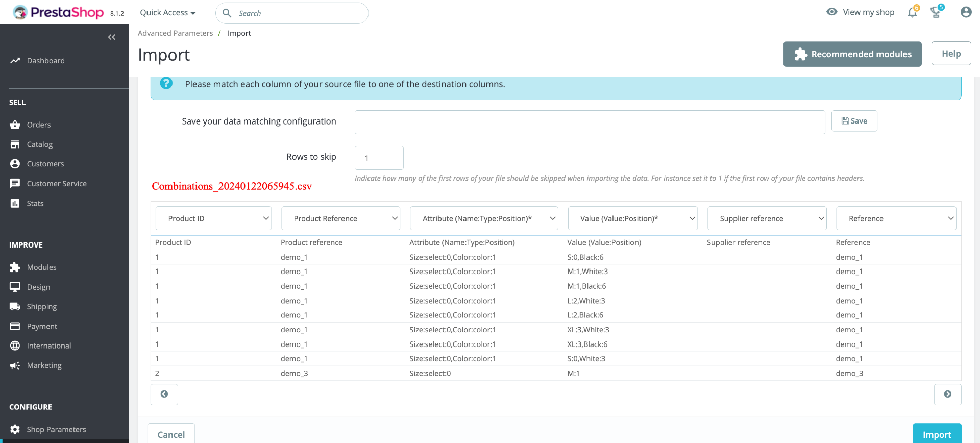Click the L:2,Black:6 value cell
Viewport: 980px width, 443px height.
pyautogui.click(x=585, y=315)
